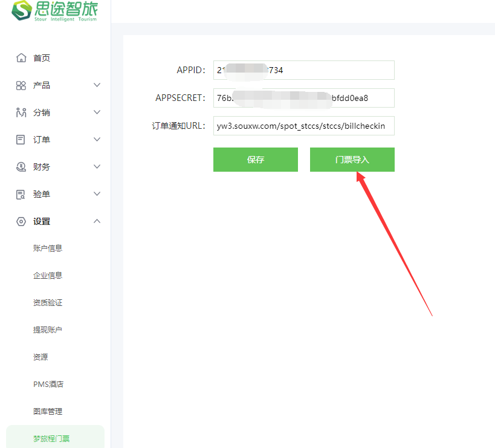
Task: Click the 思途智旅 logo
Action: pyautogui.click(x=54, y=11)
